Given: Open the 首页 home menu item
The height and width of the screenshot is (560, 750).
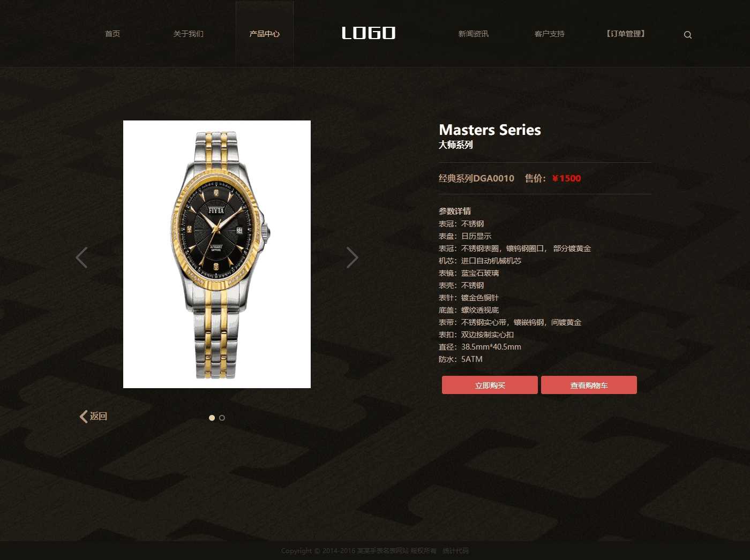Looking at the screenshot, I should (112, 34).
